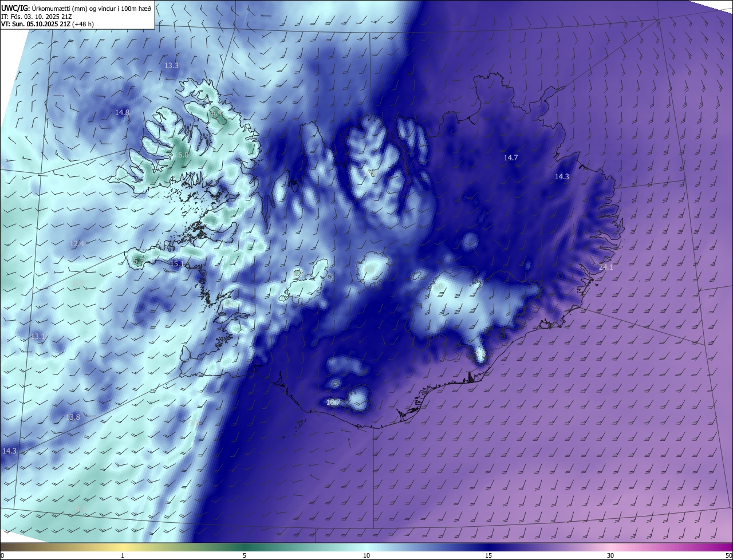
Task: Click the 13.1 value label on the map
Action: tap(38, 337)
